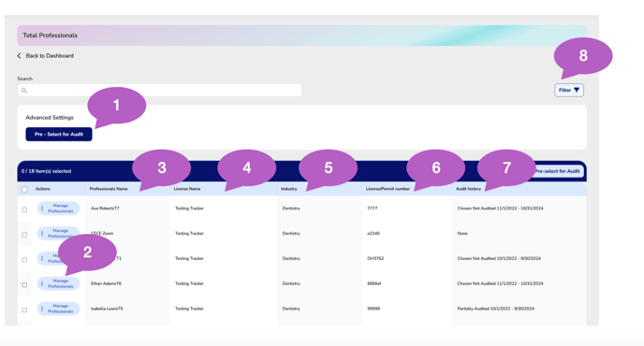This screenshot has height=346, width=644.
Task: Open Manage Professionals dropdown for Isabella LewisT9
Action: [x=58, y=309]
